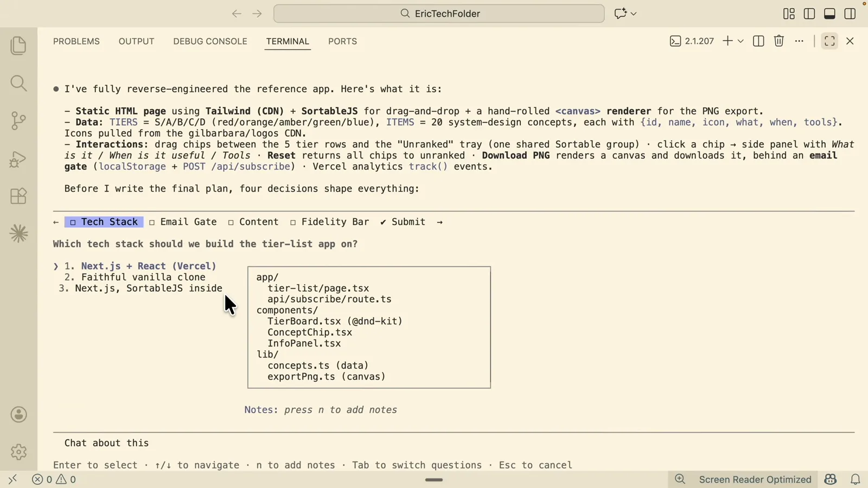Open the Copilot status icon in status bar
This screenshot has height=488, width=868.
(831, 479)
